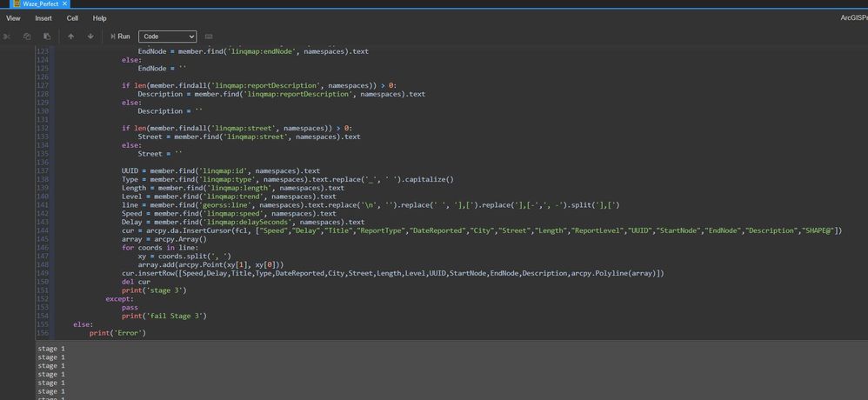Open the Insert menu

43,18
